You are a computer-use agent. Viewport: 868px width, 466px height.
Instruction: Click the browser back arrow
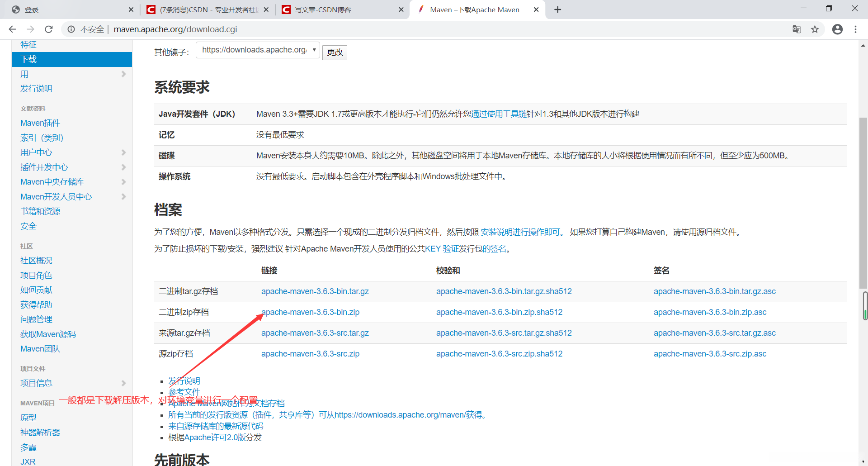(12, 29)
